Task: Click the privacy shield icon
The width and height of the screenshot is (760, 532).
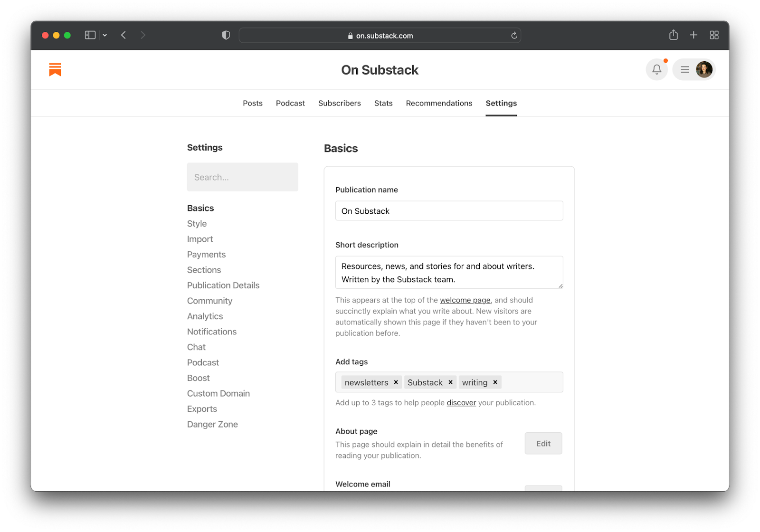Action: click(226, 35)
